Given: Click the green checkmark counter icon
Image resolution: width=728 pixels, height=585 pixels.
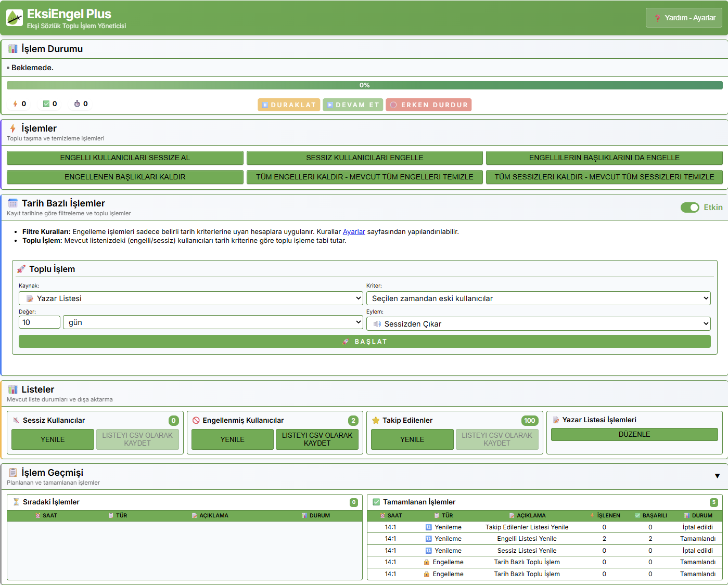Looking at the screenshot, I should pyautogui.click(x=46, y=104).
